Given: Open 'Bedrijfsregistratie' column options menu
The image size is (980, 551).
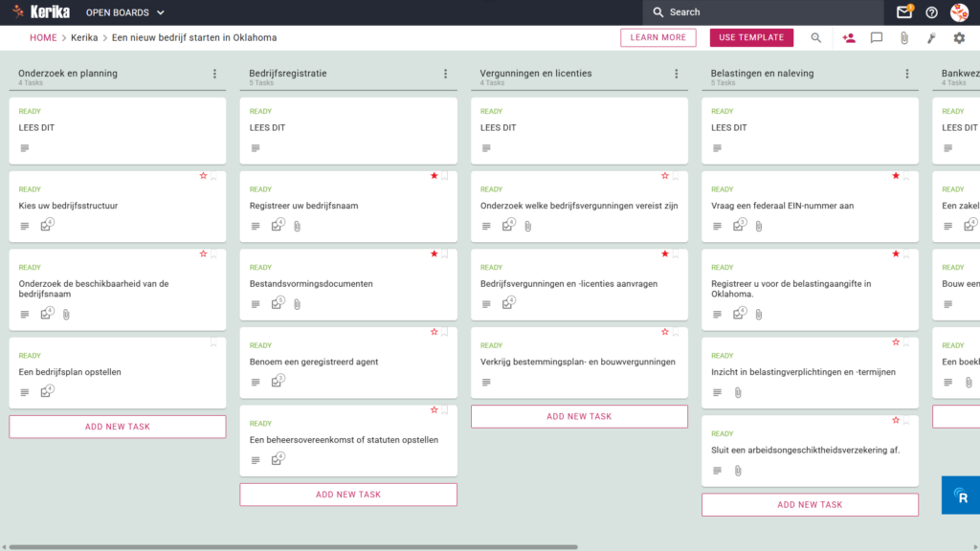Looking at the screenshot, I should tap(445, 74).
